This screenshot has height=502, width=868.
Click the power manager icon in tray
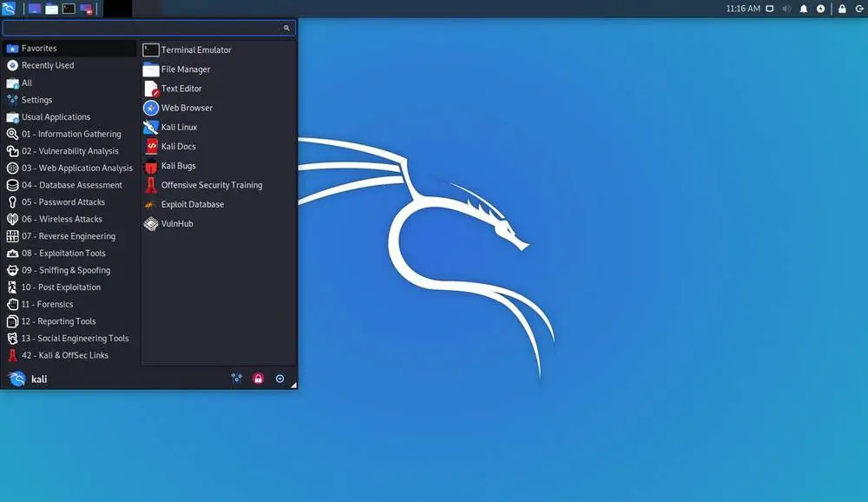tap(820, 9)
